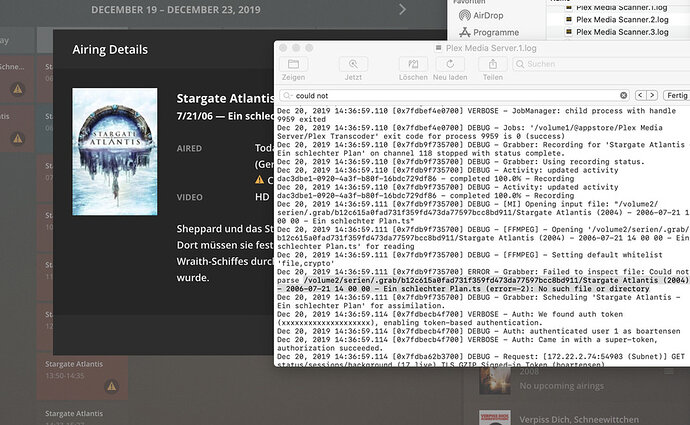Screen dimensions: 690x425
Task: Click the December 19 – December 23, 2019 header
Action: click(x=176, y=10)
